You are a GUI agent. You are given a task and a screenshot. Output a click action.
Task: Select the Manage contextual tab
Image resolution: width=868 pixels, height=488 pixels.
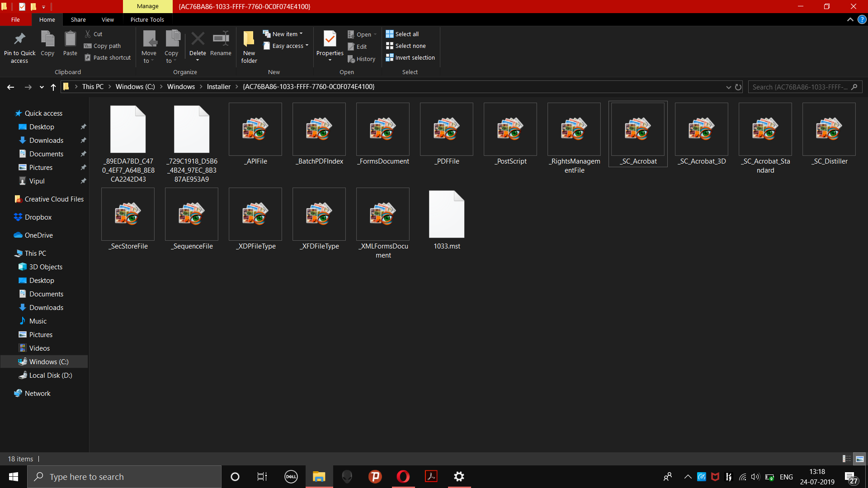pyautogui.click(x=147, y=6)
